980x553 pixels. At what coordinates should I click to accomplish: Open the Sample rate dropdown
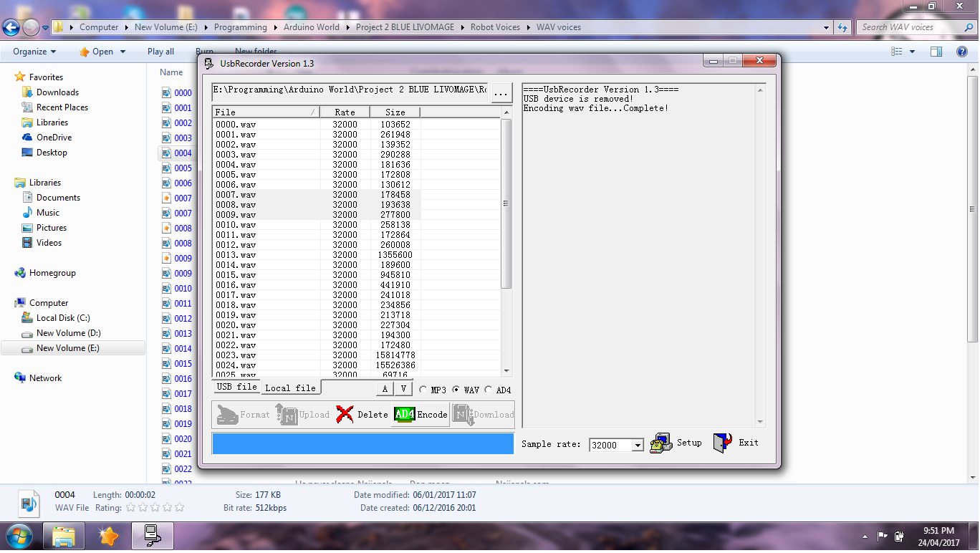[639, 445]
